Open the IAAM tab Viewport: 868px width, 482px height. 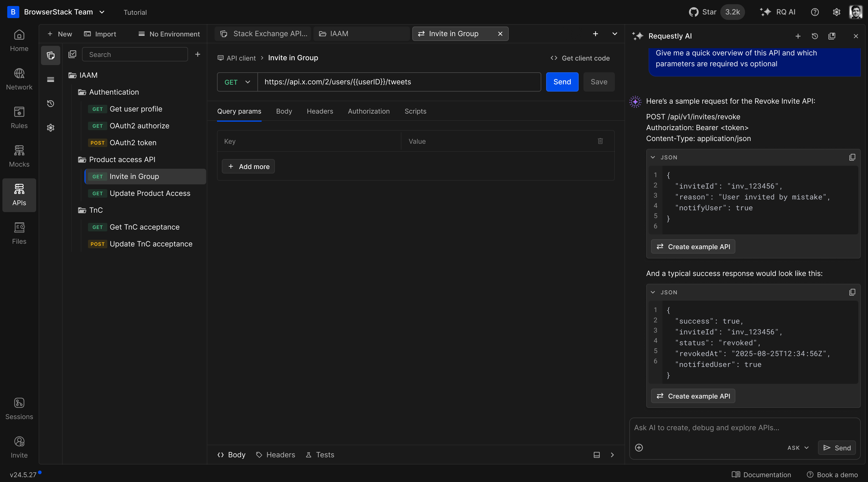361,34
